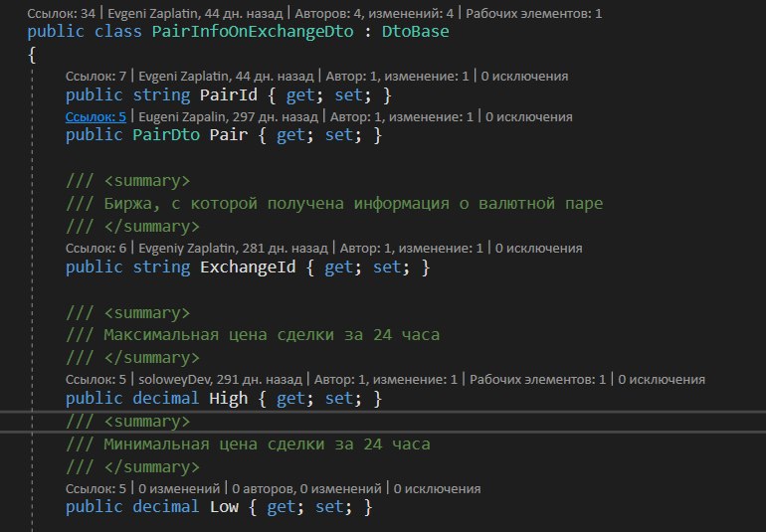
Task: Click author "Evgeni Zaplatin, 44 дн. назад" on class CodeLens
Action: (x=194, y=14)
